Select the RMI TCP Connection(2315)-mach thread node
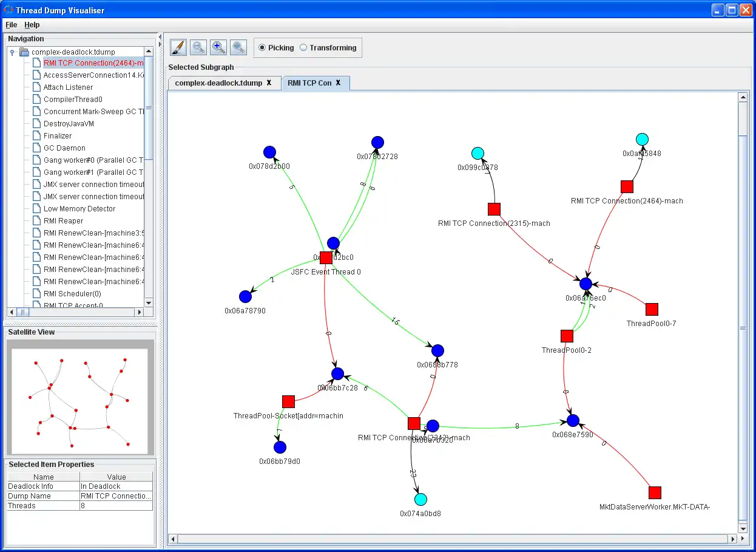The height and width of the screenshot is (552, 756). [494, 209]
